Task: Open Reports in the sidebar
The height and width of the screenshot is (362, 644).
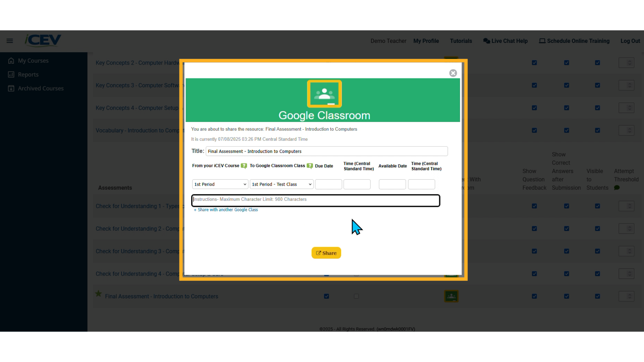Action: (28, 74)
